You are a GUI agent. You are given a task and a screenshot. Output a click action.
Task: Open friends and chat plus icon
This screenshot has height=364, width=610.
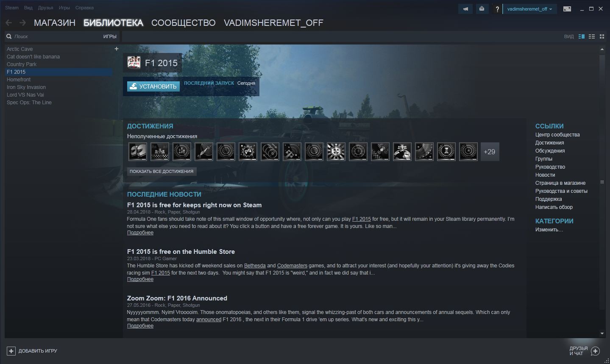click(595, 351)
